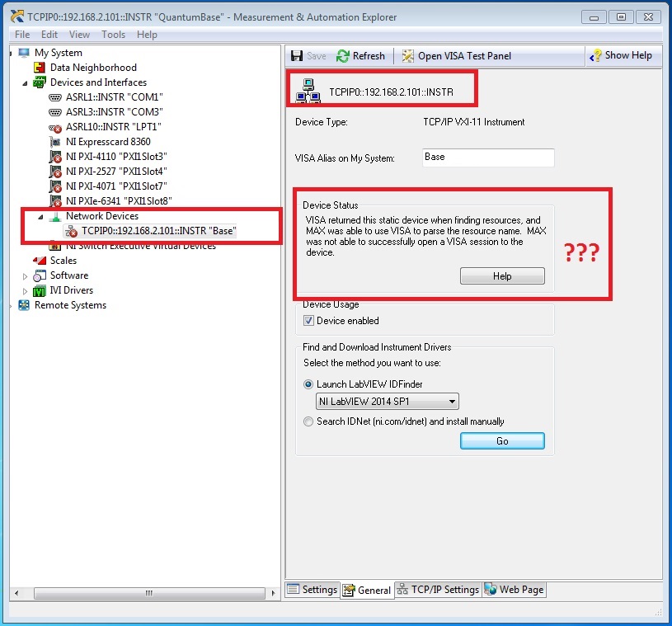
Task: Click the Remote Systems icon
Action: point(24,305)
